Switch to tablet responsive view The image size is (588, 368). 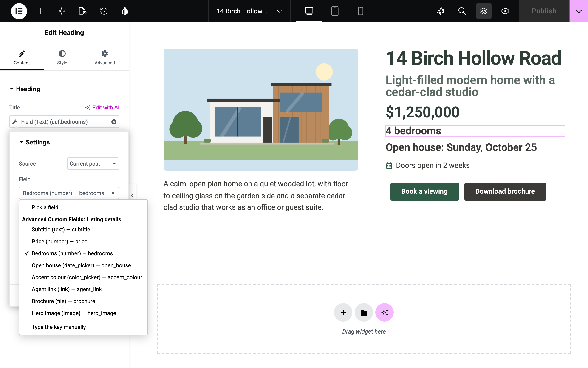pyautogui.click(x=335, y=11)
